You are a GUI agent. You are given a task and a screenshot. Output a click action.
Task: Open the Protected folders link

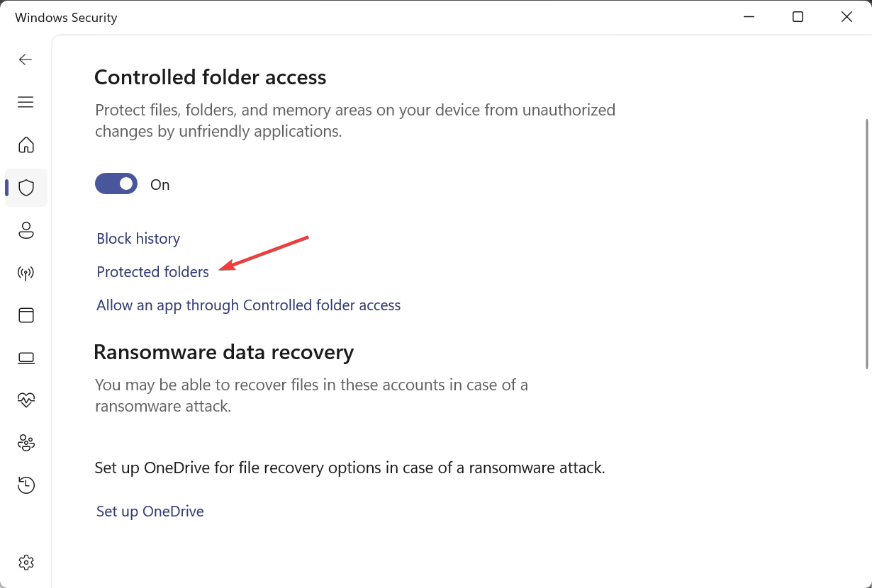click(153, 272)
